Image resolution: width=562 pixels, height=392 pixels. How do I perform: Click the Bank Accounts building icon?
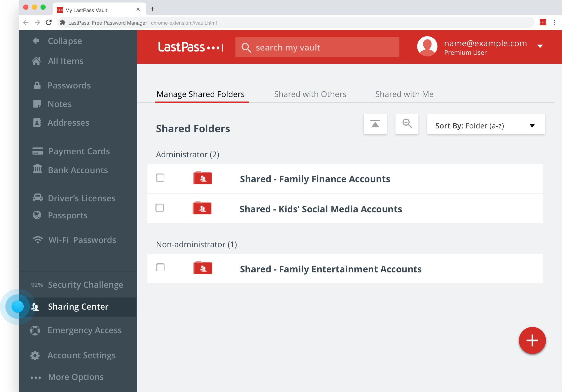(37, 169)
